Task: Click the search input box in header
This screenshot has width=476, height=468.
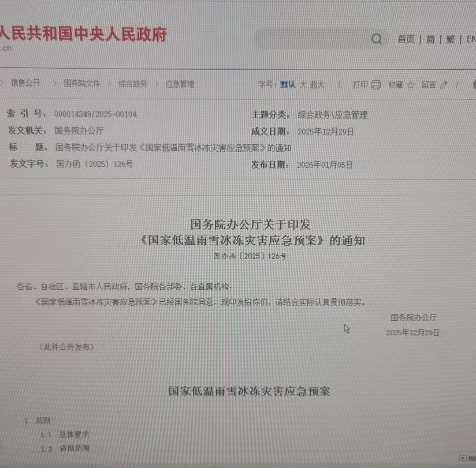Action: pyautogui.click(x=309, y=39)
